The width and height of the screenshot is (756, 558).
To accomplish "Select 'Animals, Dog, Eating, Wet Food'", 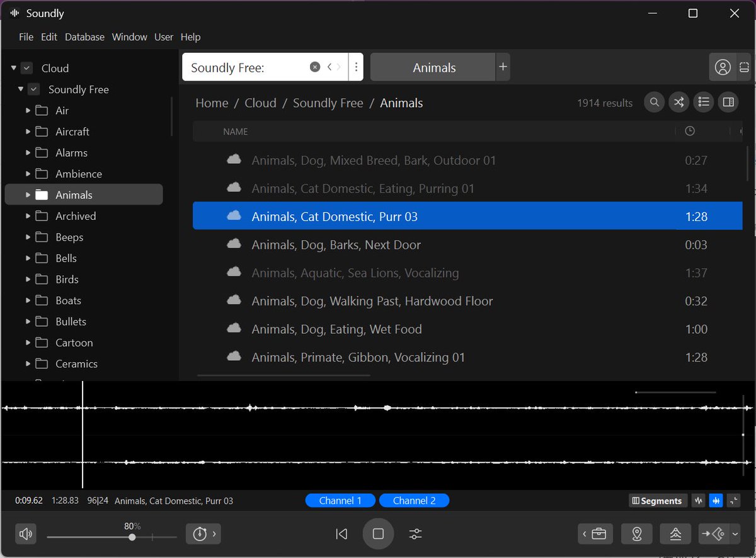I will coord(467,329).
